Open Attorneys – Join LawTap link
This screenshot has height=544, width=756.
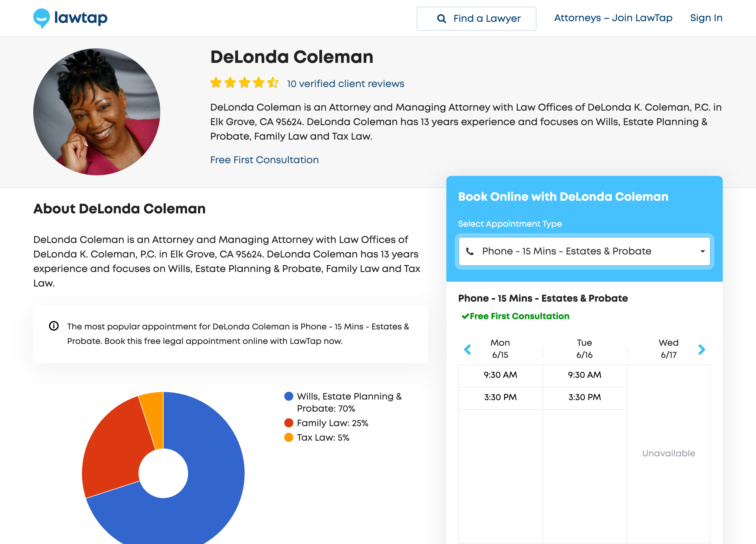tap(613, 18)
